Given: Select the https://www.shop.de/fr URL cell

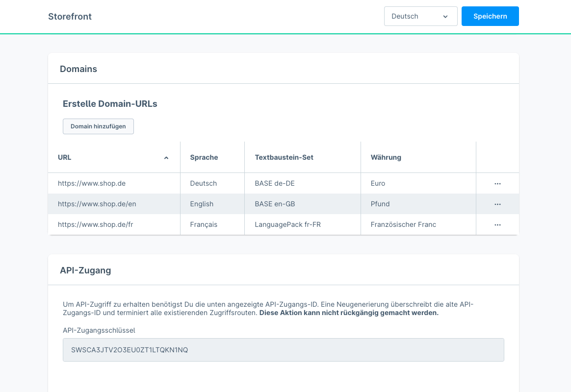Looking at the screenshot, I should pos(95,224).
